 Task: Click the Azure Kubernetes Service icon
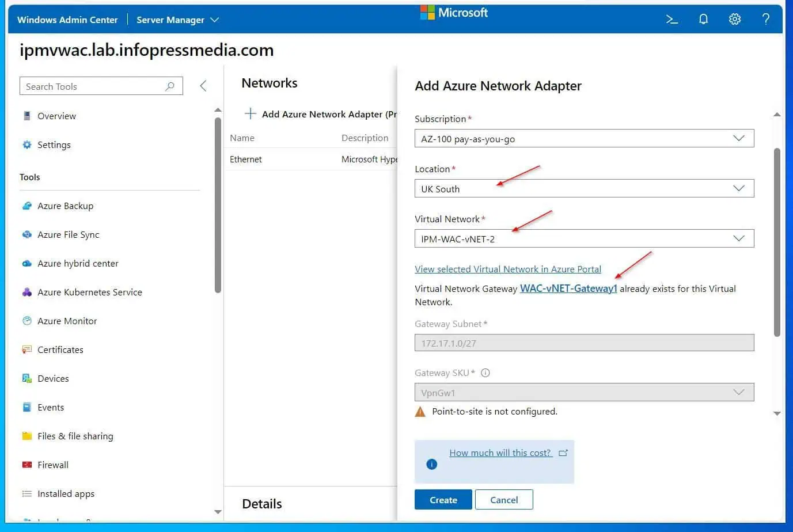pos(26,292)
